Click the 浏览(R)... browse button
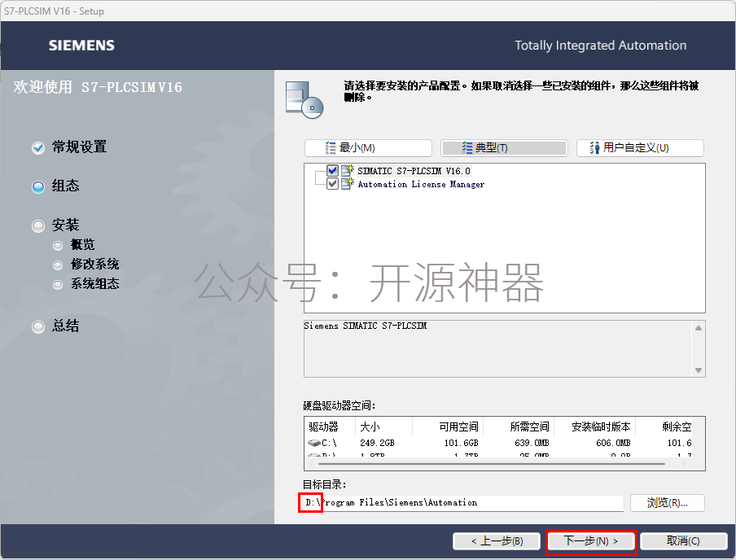 tap(667, 503)
